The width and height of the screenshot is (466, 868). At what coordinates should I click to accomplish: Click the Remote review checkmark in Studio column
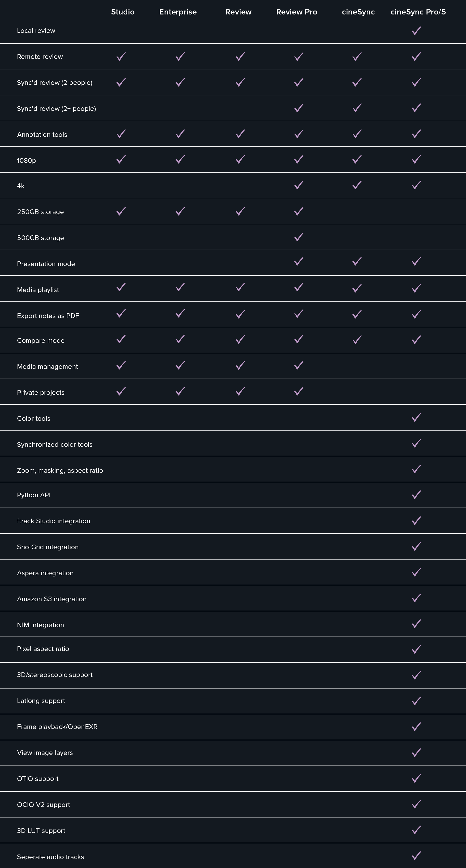click(x=121, y=56)
